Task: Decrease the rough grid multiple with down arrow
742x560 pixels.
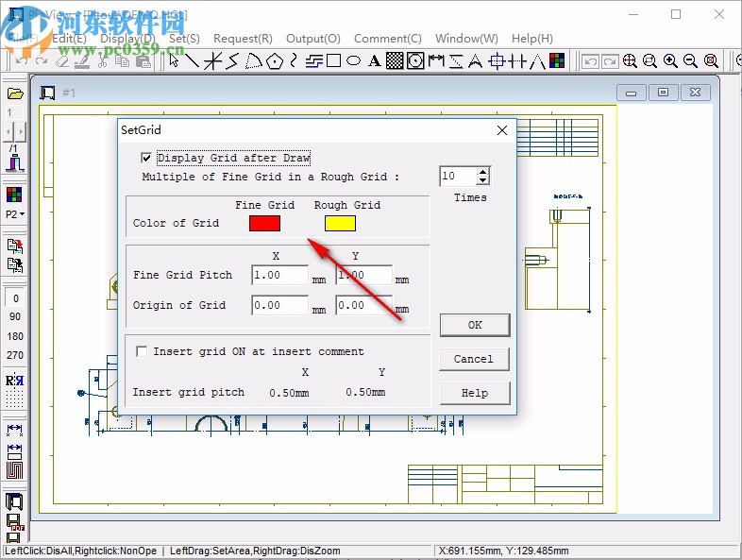Action: click(x=482, y=180)
